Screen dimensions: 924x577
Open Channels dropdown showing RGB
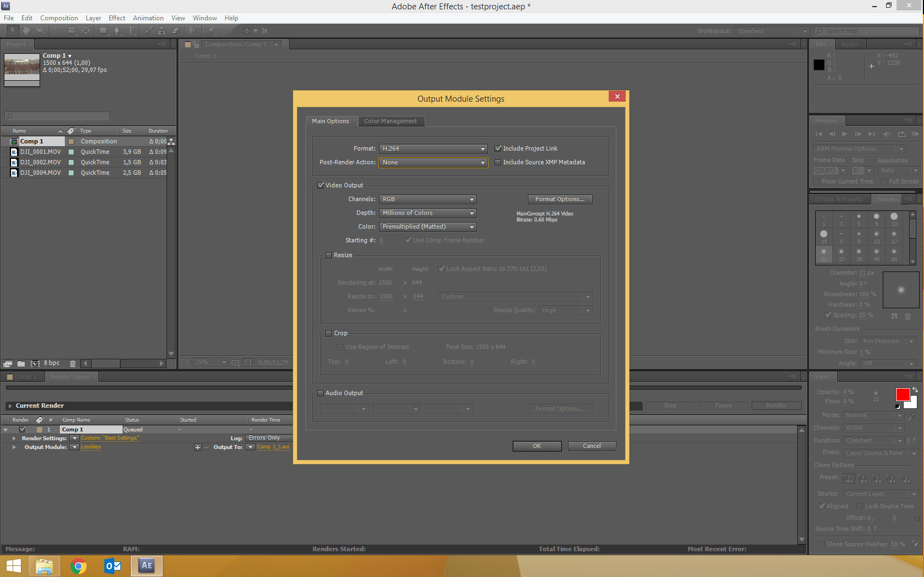428,199
